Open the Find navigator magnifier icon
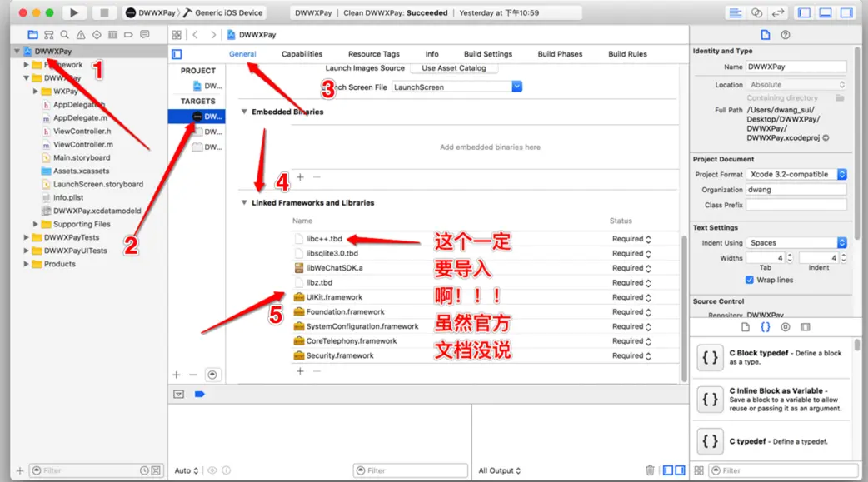The image size is (868, 482). point(65,35)
